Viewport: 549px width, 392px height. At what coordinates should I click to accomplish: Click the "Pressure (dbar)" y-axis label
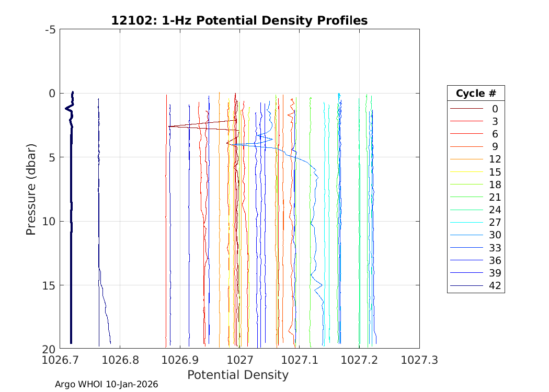click(x=31, y=189)
